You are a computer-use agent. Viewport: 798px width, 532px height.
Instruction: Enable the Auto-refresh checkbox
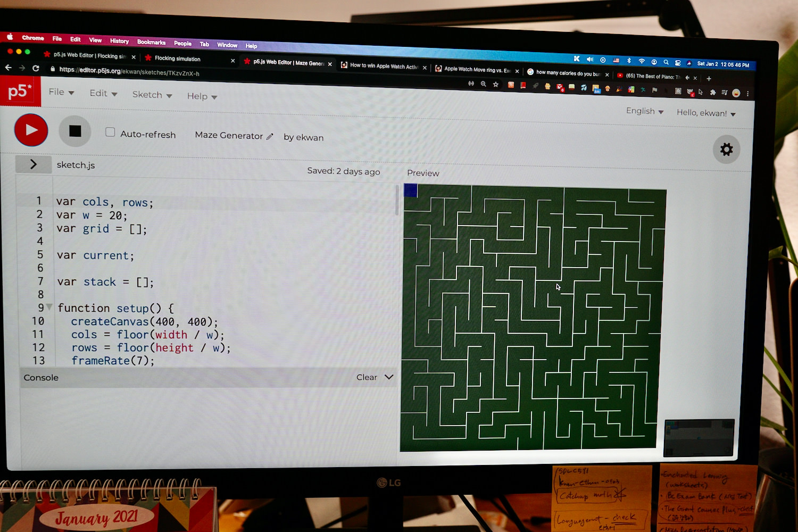click(110, 132)
